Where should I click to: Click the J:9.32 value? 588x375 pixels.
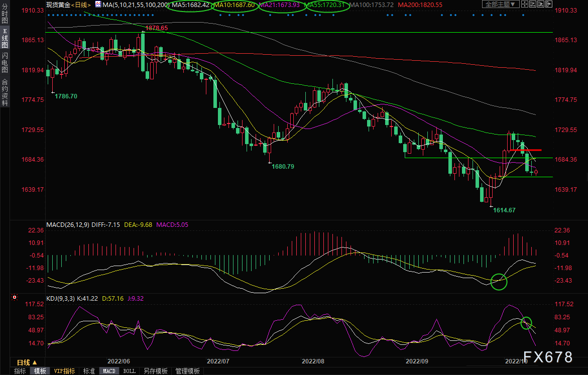pos(136,299)
